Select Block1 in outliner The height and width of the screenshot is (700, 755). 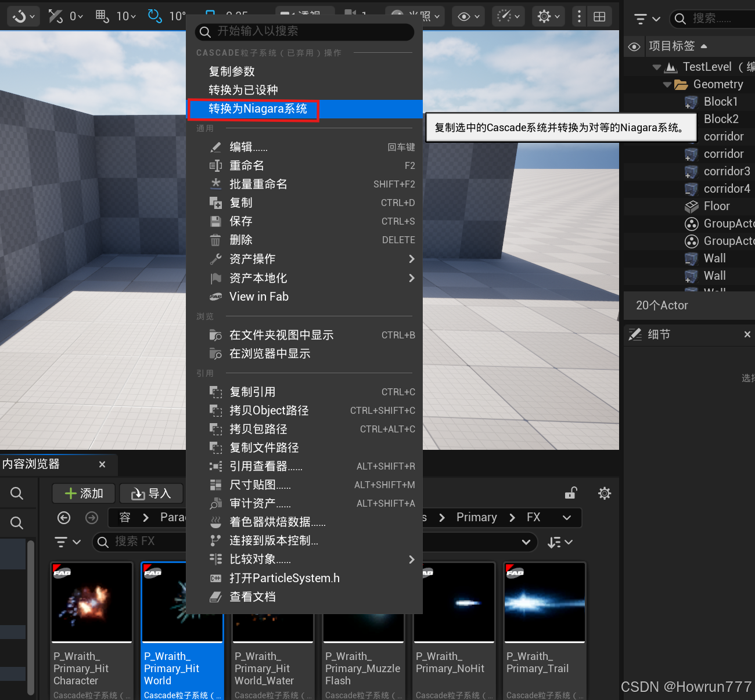(721, 102)
